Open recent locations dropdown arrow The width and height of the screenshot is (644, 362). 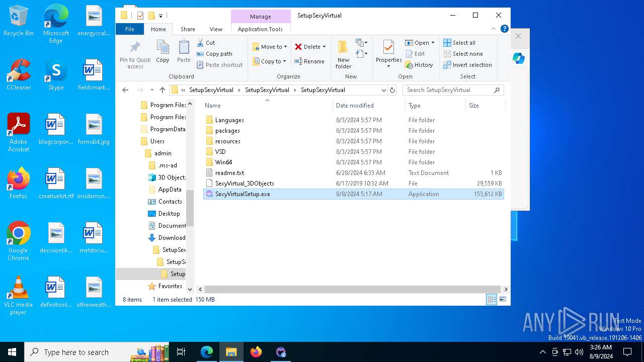151,90
